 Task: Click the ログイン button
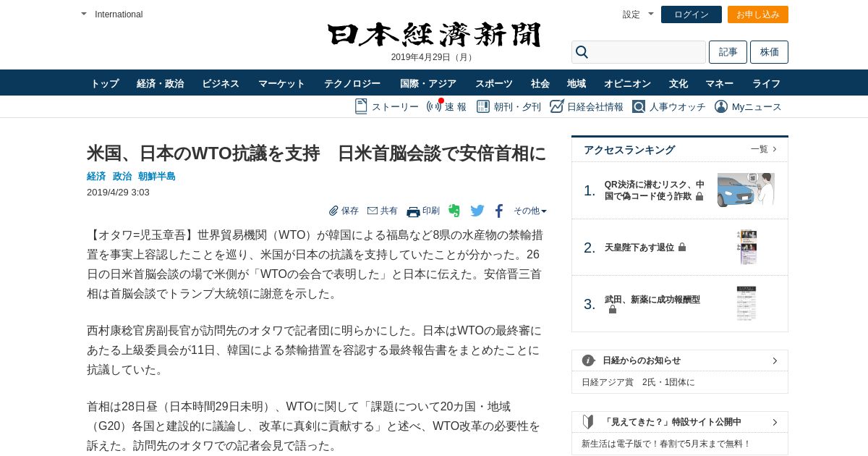pyautogui.click(x=692, y=14)
